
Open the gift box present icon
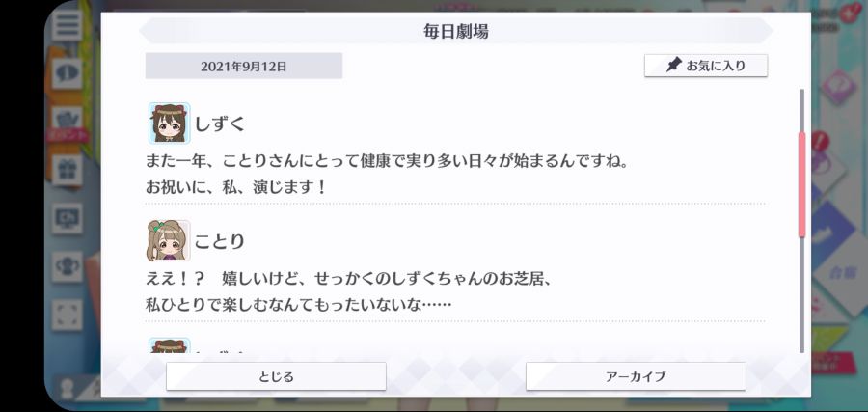pos(67,170)
